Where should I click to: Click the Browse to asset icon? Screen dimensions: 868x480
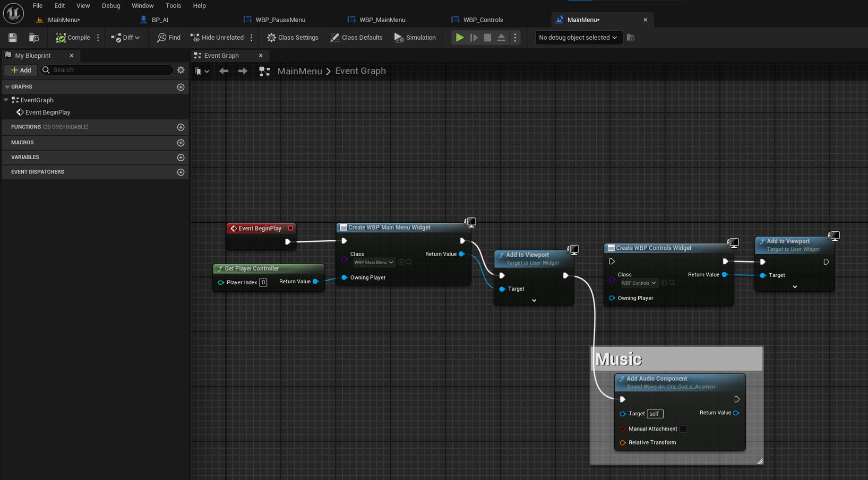[x=34, y=38]
